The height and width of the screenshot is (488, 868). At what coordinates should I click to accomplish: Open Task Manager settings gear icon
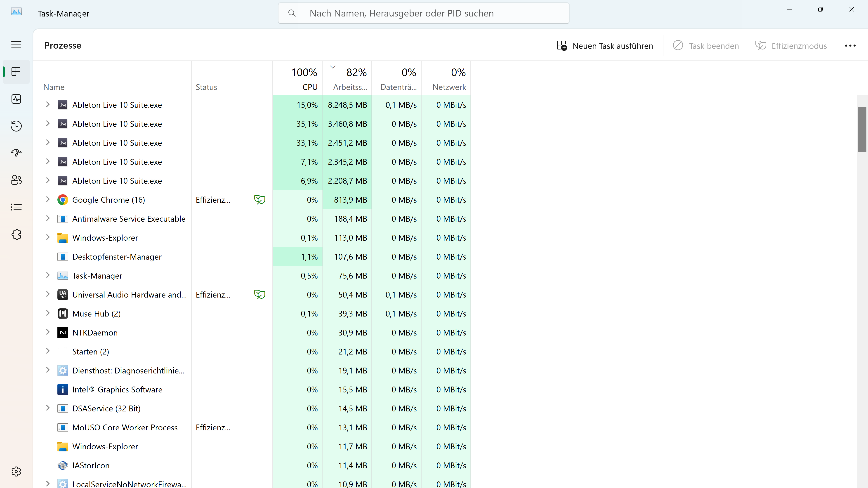click(16, 471)
